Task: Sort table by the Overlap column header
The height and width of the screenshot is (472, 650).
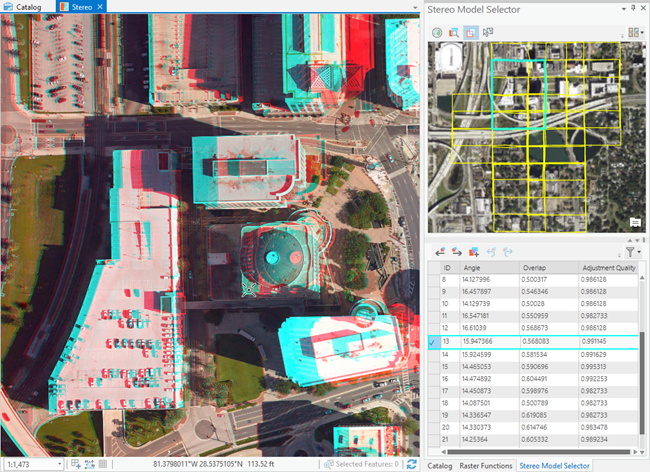Action: point(548,268)
